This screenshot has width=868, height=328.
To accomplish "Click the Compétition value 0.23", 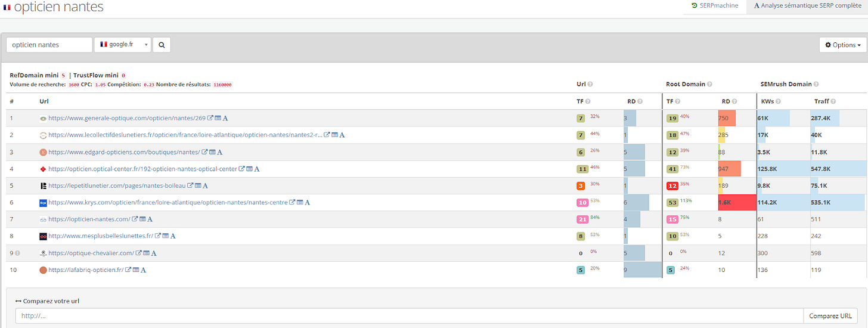I will pos(148,85).
